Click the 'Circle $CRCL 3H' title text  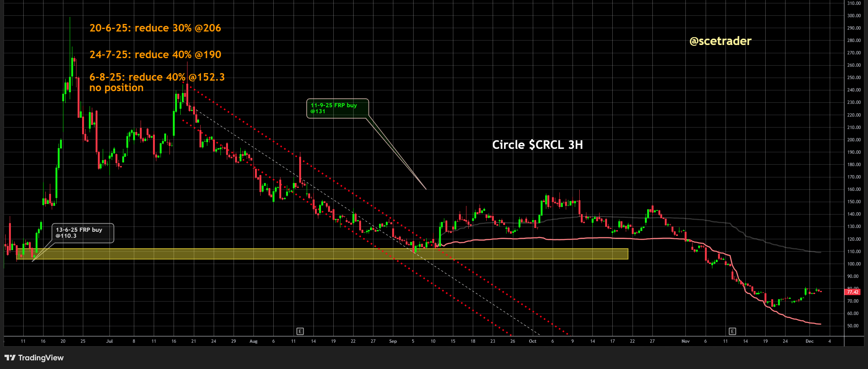[x=537, y=145]
